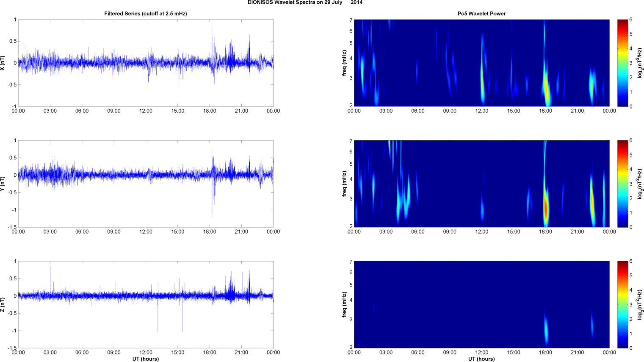Click the "09:00" tick under the X spectrogram
Screen dimensions: 644x362
click(x=450, y=111)
